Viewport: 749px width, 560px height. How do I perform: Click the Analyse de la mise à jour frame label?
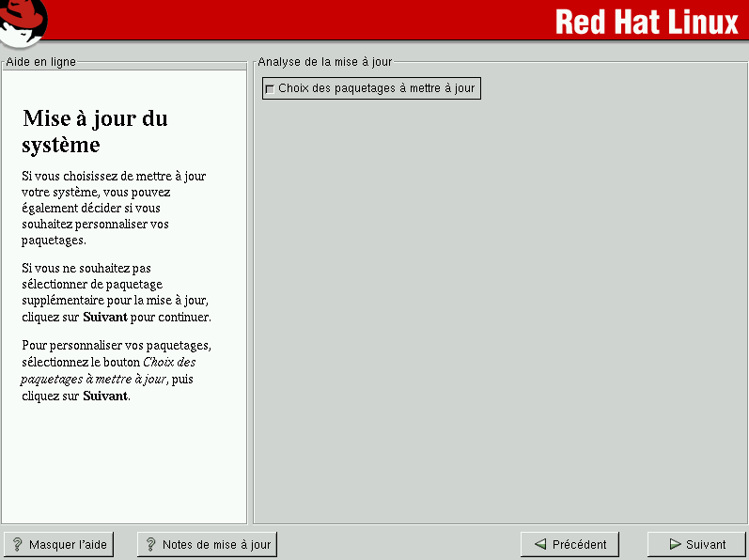(324, 62)
